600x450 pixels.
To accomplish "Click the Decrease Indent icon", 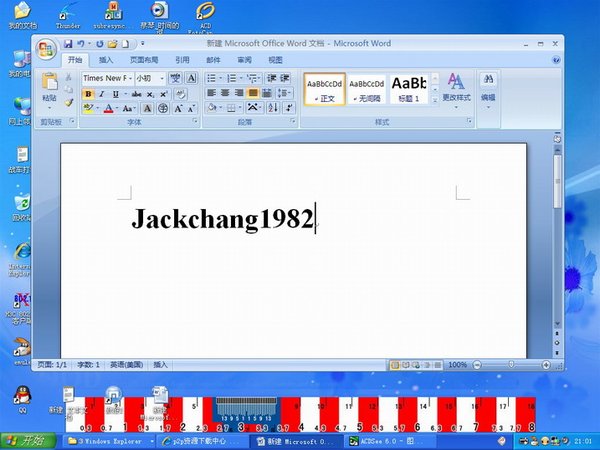I will (272, 78).
